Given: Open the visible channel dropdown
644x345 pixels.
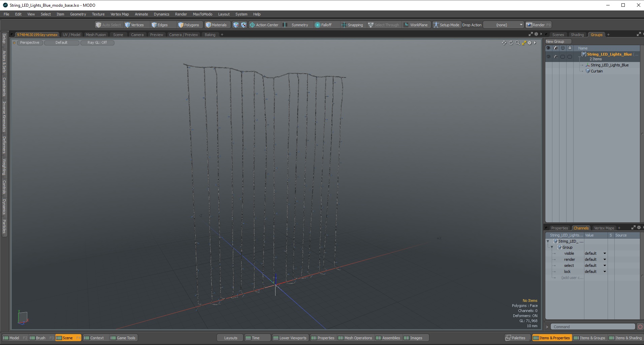Looking at the screenshot, I should [595, 253].
